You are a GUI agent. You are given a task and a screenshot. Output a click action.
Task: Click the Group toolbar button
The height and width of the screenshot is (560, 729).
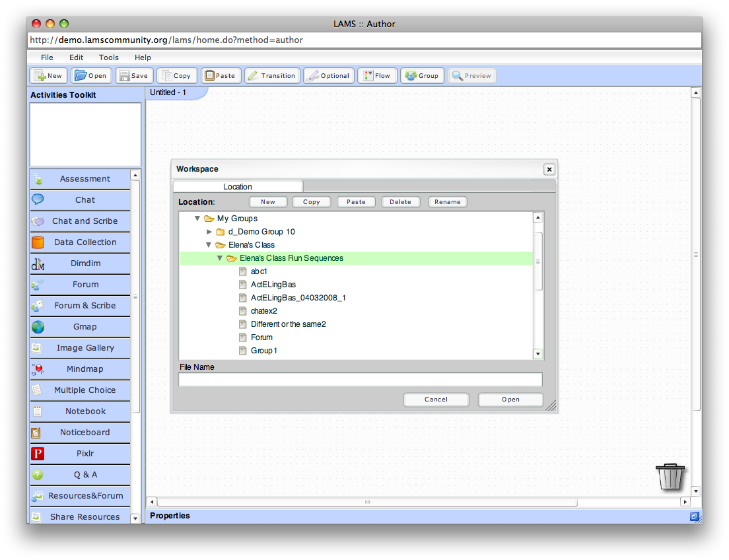[x=421, y=76]
